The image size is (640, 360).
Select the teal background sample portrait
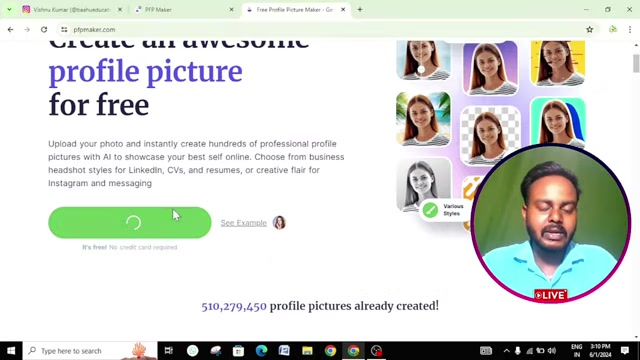pyautogui.click(x=558, y=122)
